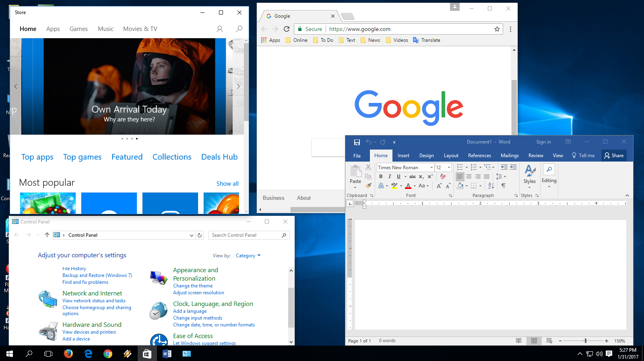This screenshot has height=361, width=644.
Task: Show next Store featured banner arrow
Action: coord(238,86)
